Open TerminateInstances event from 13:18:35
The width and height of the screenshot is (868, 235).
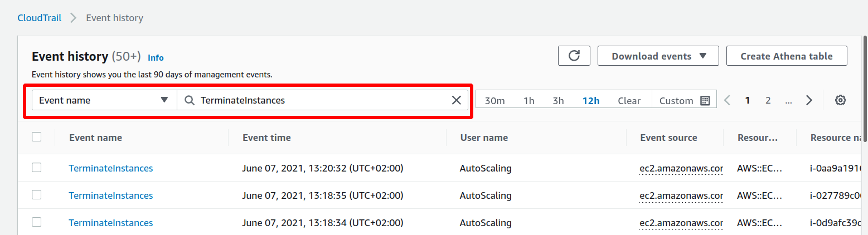[111, 195]
